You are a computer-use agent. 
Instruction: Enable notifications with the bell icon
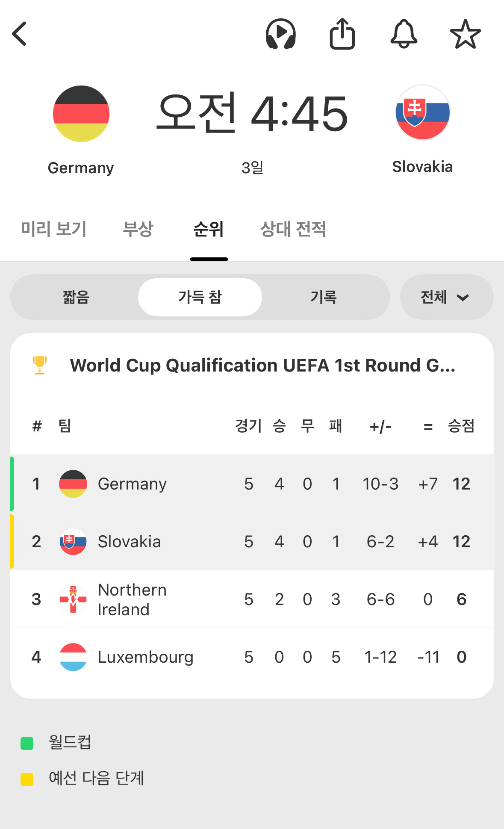[x=404, y=34]
